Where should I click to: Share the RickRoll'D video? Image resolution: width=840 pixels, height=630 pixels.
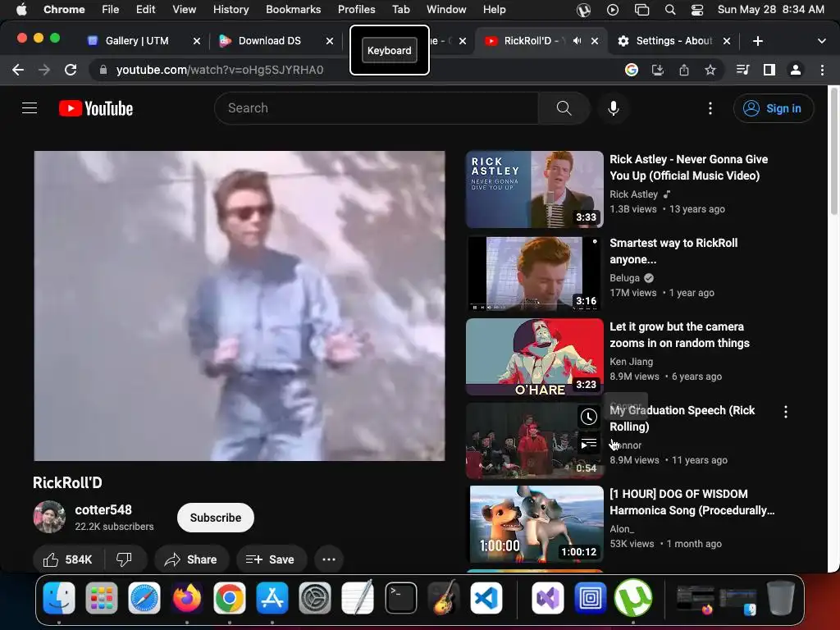[x=191, y=559]
